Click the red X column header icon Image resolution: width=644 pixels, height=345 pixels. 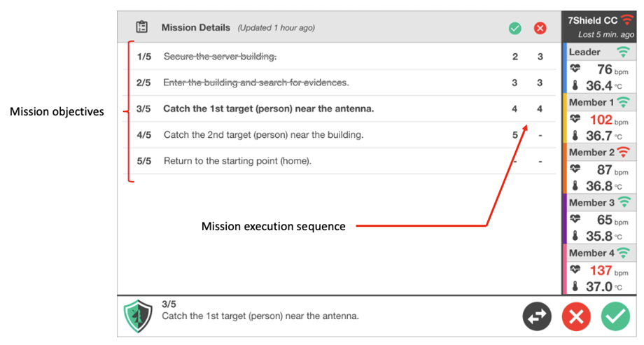point(540,28)
